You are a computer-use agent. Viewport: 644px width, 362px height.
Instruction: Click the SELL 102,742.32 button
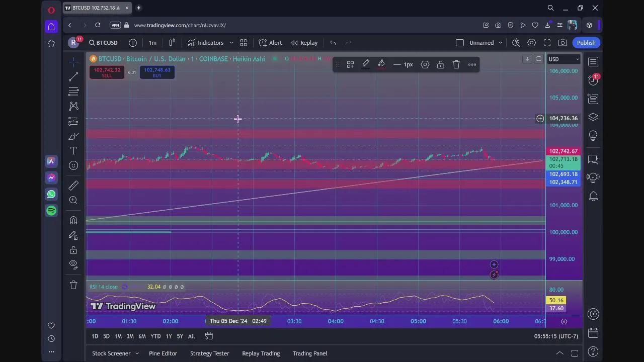pyautogui.click(x=107, y=72)
